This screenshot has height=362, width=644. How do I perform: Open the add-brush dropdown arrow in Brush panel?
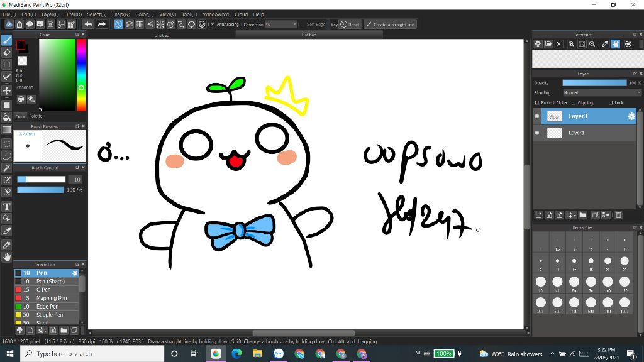tap(45, 331)
